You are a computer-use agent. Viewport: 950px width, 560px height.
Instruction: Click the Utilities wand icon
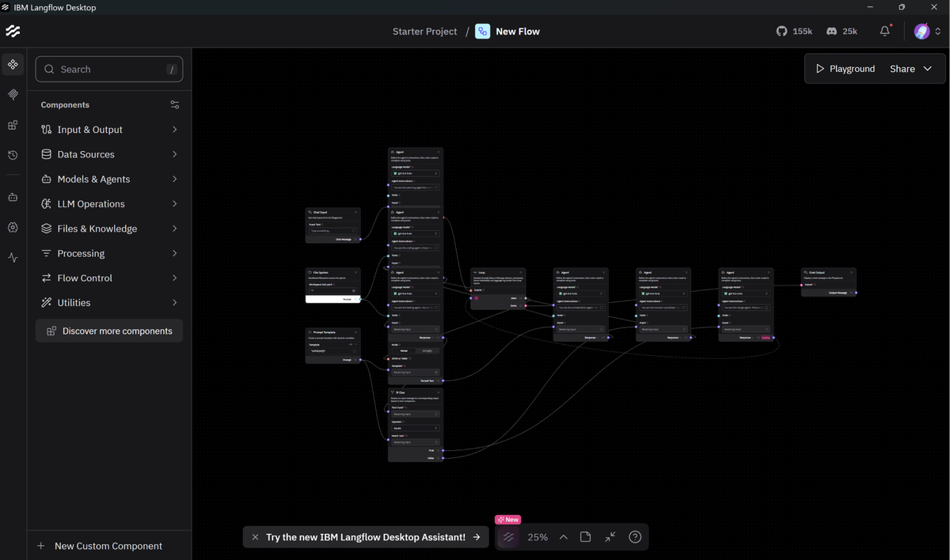click(x=47, y=302)
